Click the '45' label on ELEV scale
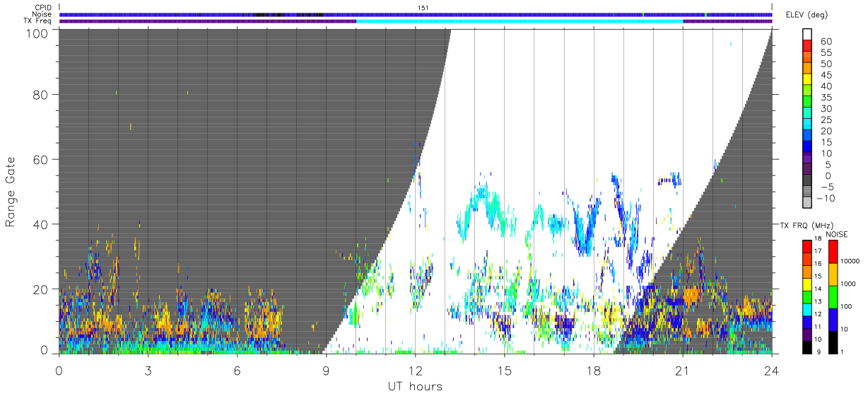The image size is (868, 401). 825,75
